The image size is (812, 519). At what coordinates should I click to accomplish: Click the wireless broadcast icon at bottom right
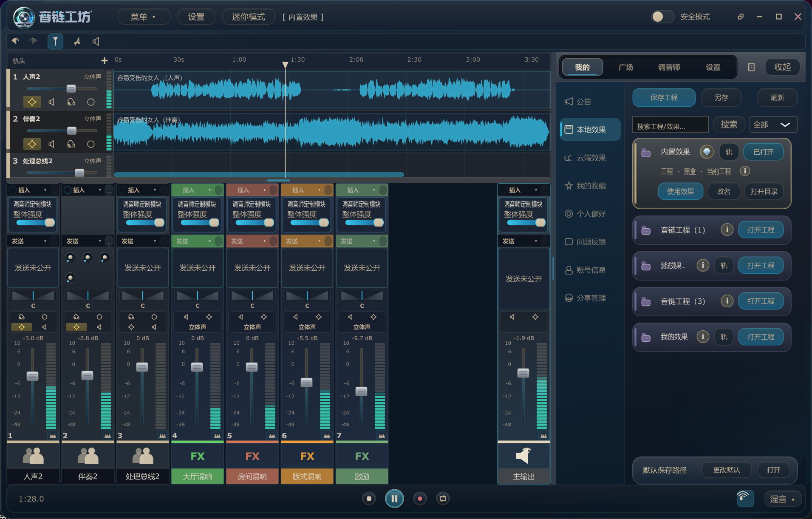[x=745, y=498]
